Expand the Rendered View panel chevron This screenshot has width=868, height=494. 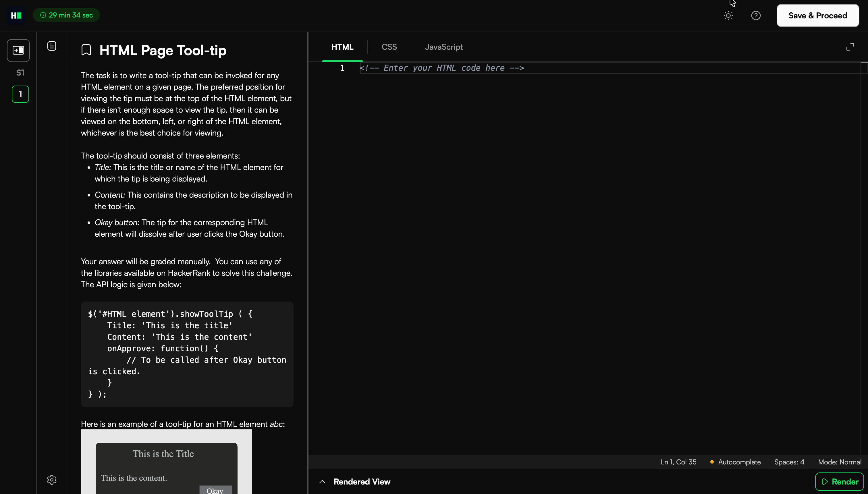tap(322, 481)
